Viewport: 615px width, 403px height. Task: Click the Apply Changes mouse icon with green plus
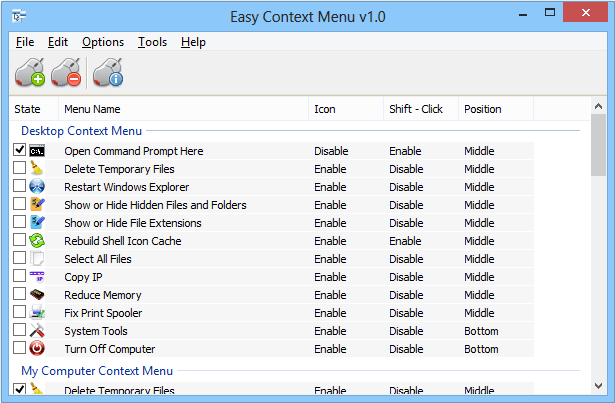pyautogui.click(x=30, y=73)
